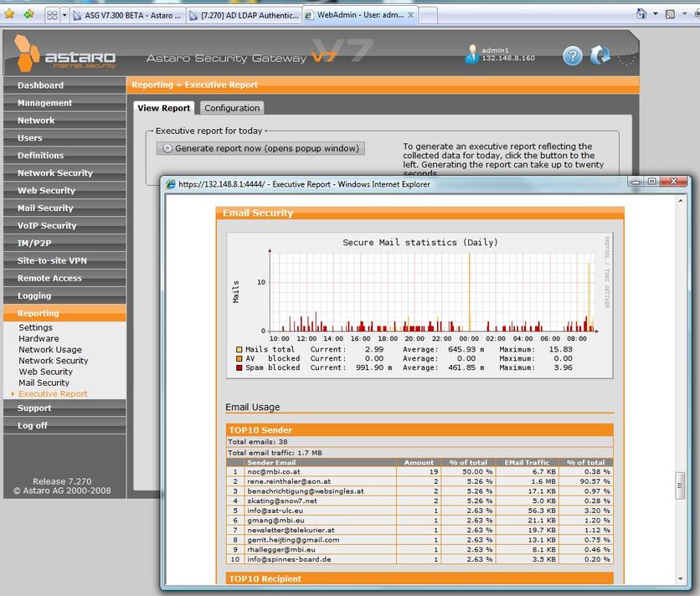Click the IE icon in Executive Report popup title
The height and width of the screenshot is (596, 700).
(171, 184)
